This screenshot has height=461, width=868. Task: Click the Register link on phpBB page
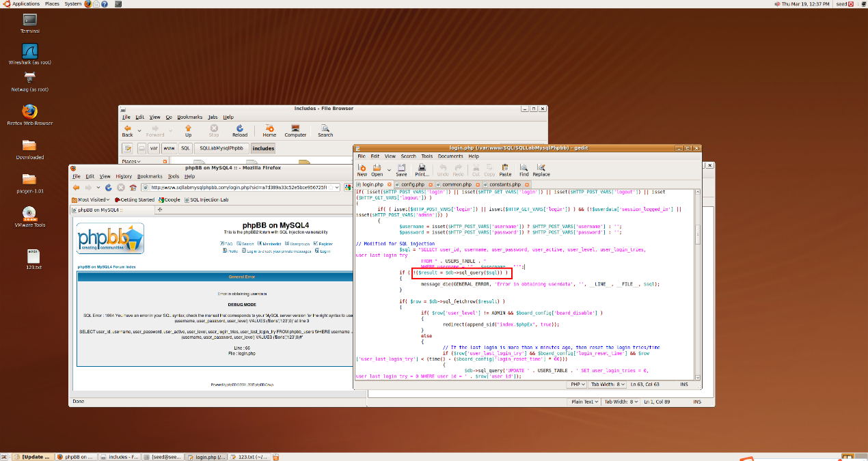(x=325, y=244)
